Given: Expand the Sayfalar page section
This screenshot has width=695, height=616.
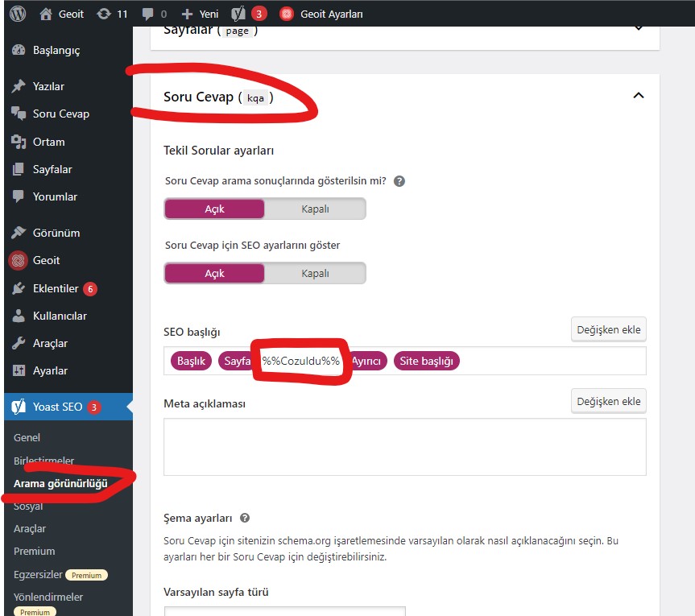Looking at the screenshot, I should pyautogui.click(x=638, y=28).
